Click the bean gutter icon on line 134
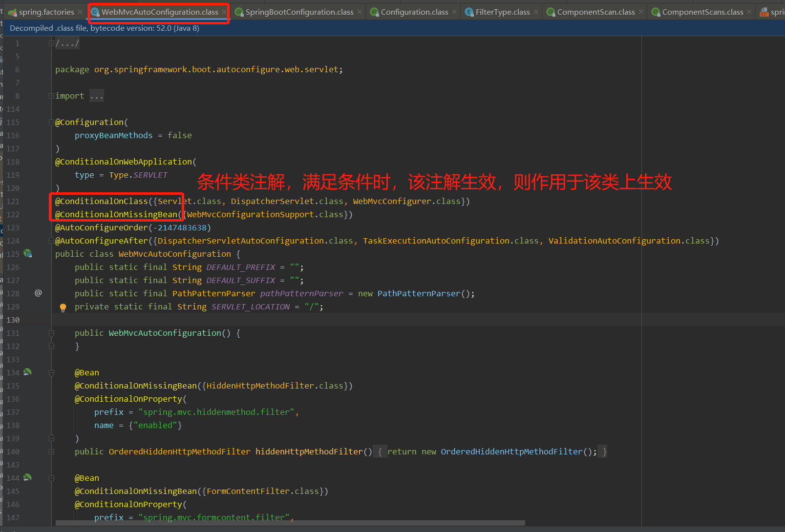This screenshot has height=532, width=785. click(x=27, y=372)
